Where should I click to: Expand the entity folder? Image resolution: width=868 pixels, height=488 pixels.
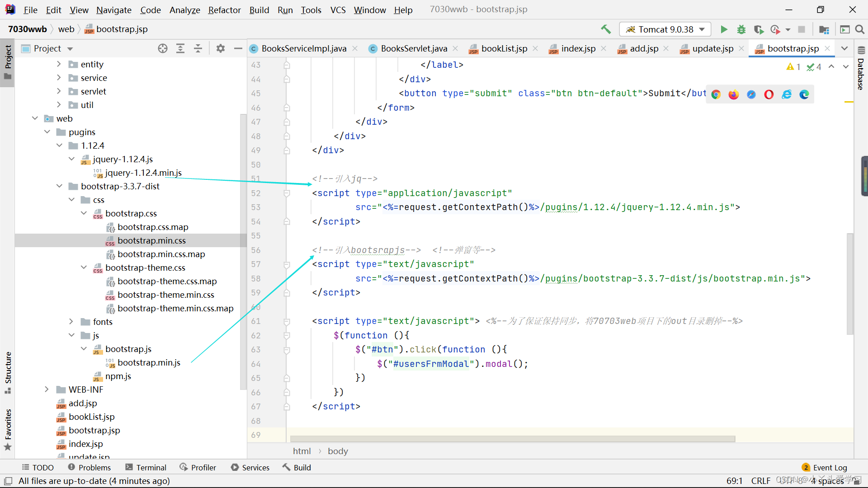59,64
